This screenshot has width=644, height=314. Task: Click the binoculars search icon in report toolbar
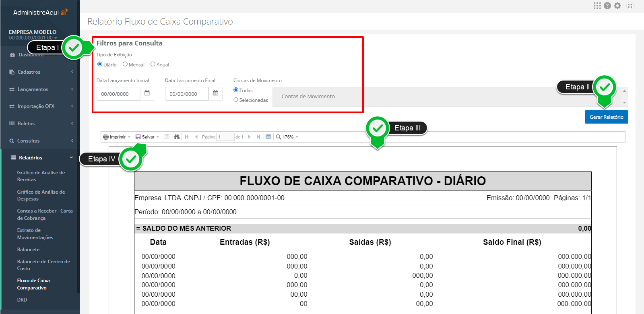click(176, 137)
